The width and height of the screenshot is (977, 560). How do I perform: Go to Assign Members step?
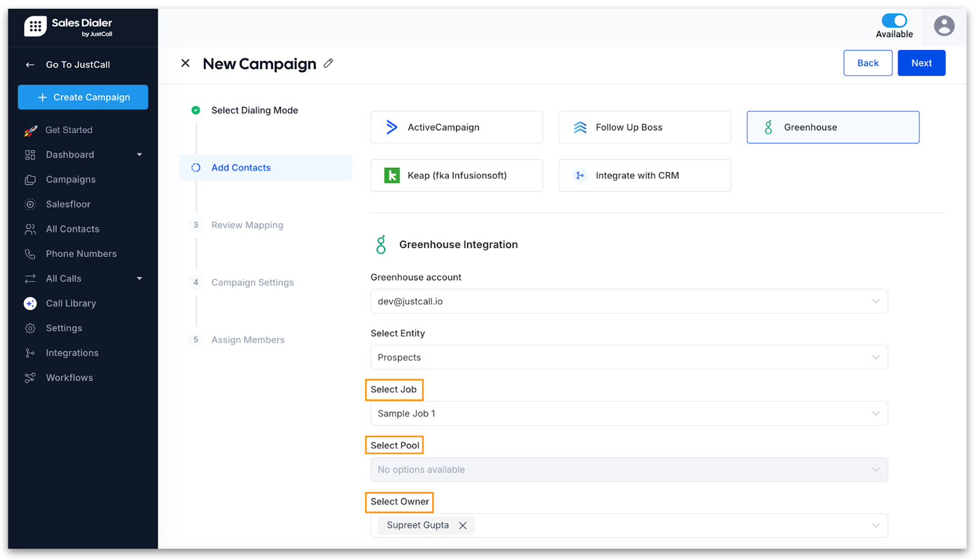coord(248,340)
